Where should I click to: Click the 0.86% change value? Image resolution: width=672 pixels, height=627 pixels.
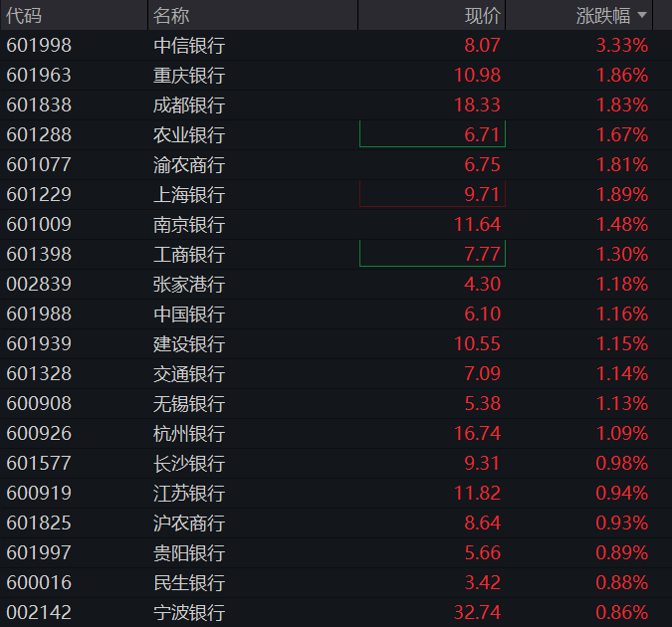[x=622, y=612]
